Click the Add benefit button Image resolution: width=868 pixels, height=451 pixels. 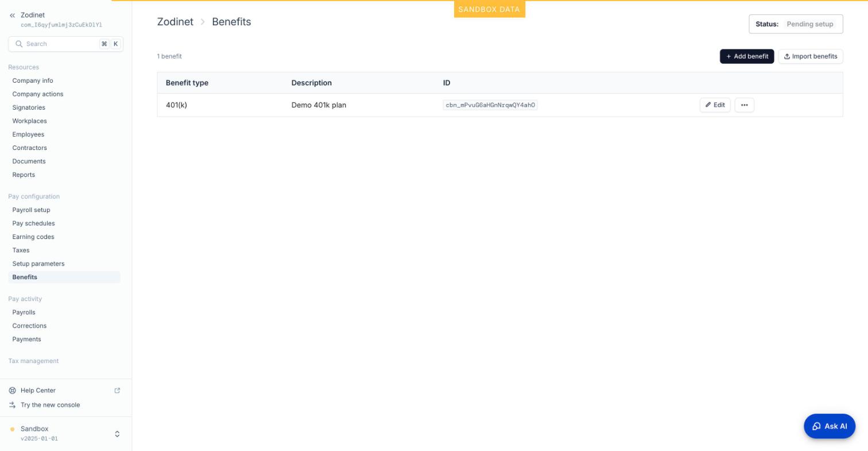pyautogui.click(x=747, y=56)
